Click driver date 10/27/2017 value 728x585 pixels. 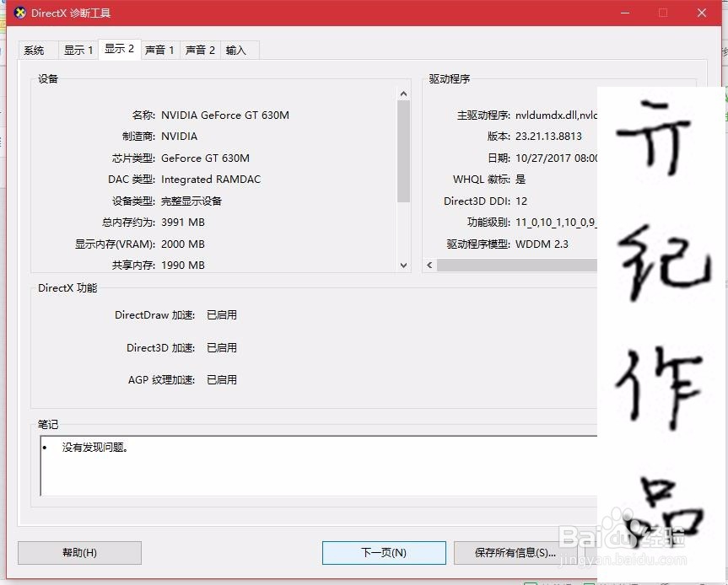556,158
